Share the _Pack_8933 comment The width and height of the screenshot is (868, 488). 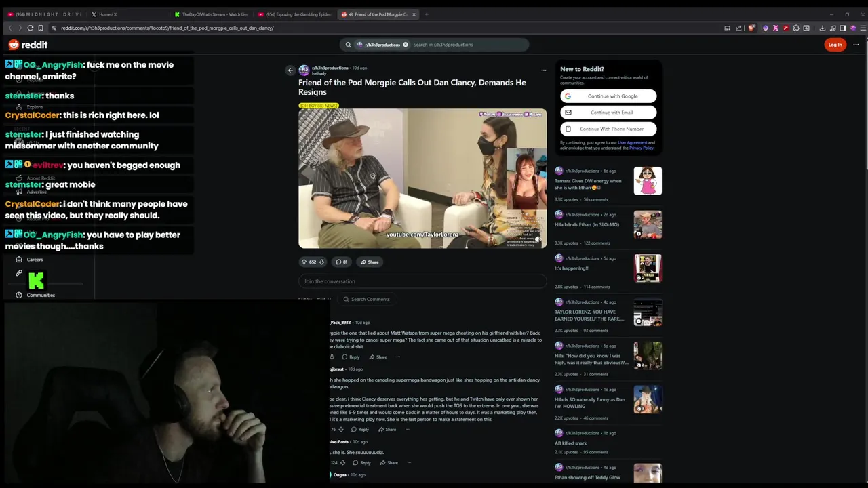[x=378, y=357]
